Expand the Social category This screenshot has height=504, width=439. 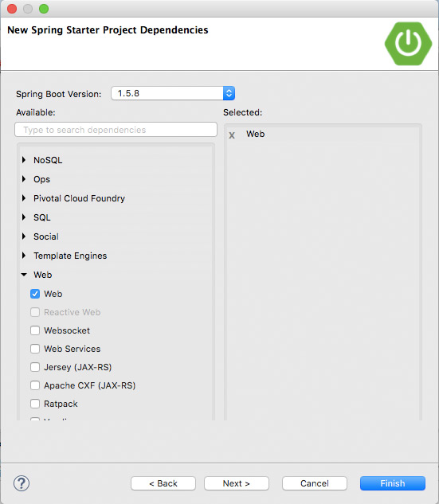[x=24, y=236]
